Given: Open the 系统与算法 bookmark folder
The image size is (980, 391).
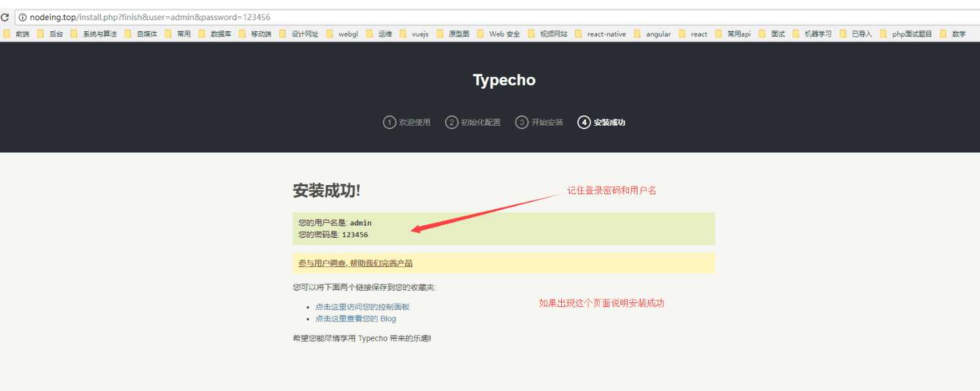Looking at the screenshot, I should pos(94,34).
